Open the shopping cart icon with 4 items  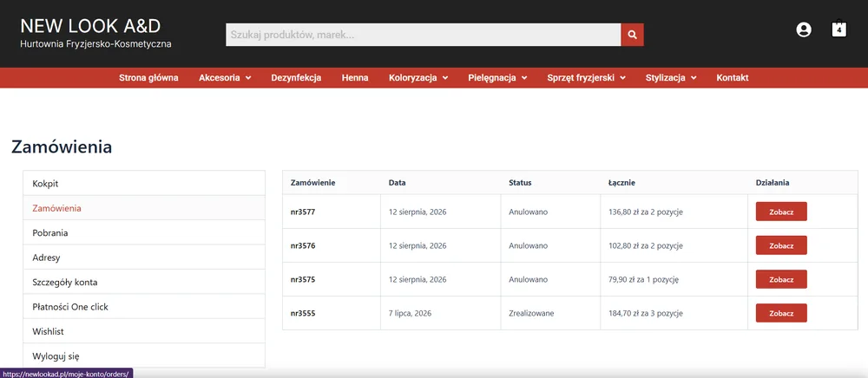(839, 29)
